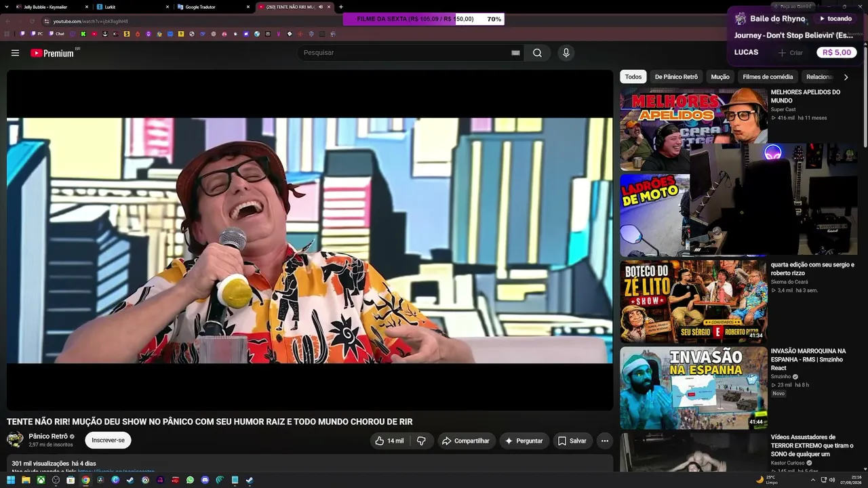Select the De Pânico Retrô chip
This screenshot has width=868, height=488.
676,77
